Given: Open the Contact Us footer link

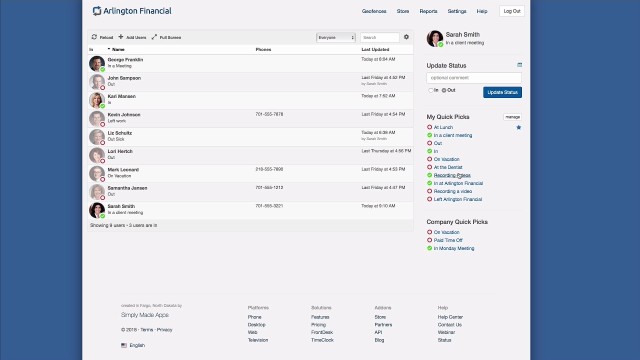Looking at the screenshot, I should [x=450, y=325].
